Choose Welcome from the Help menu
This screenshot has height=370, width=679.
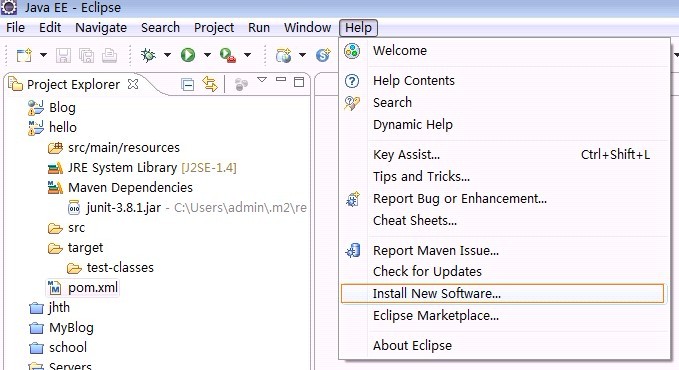pos(505,51)
